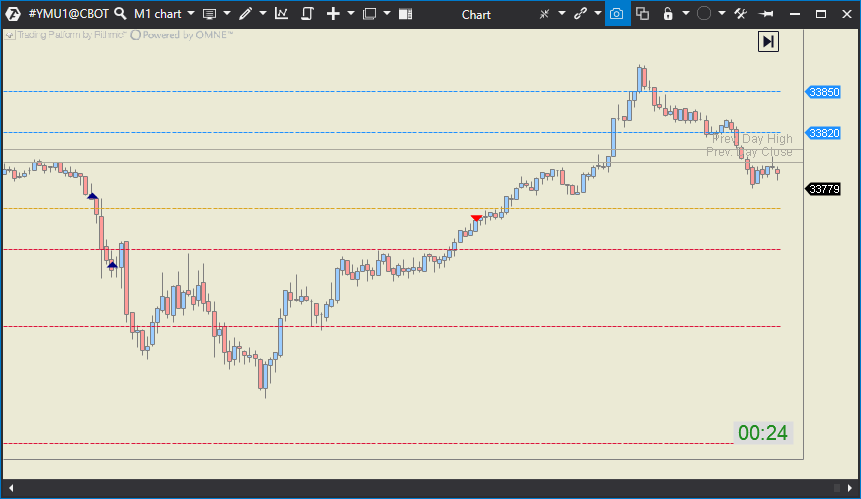The height and width of the screenshot is (499, 861).
Task: Expand the dropdown next to plus icon
Action: click(351, 13)
